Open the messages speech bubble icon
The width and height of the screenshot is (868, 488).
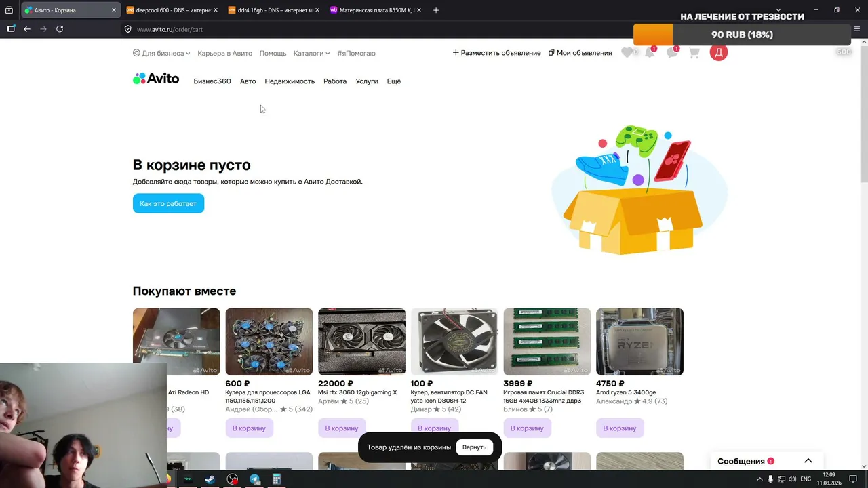(672, 53)
